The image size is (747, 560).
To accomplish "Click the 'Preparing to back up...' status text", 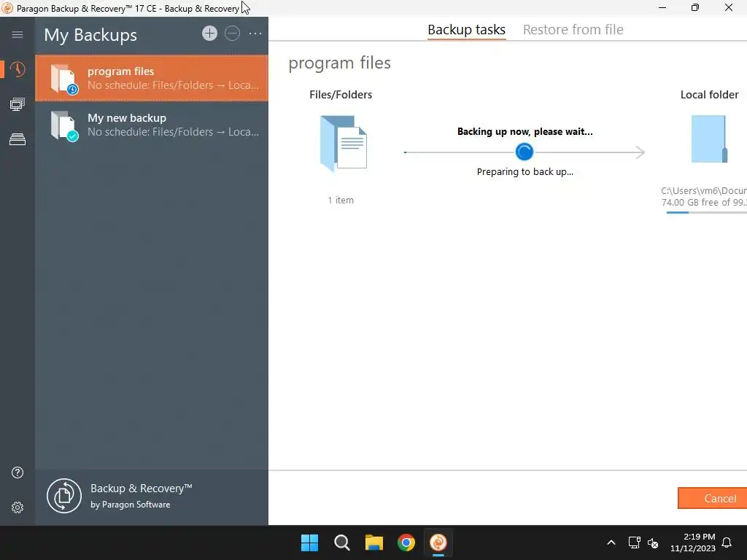I will 525,171.
